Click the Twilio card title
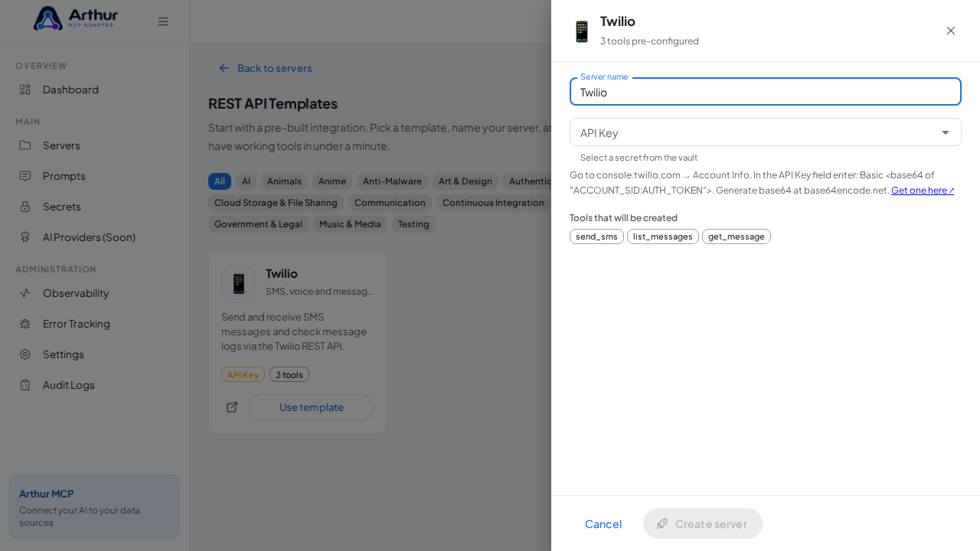 coord(282,273)
